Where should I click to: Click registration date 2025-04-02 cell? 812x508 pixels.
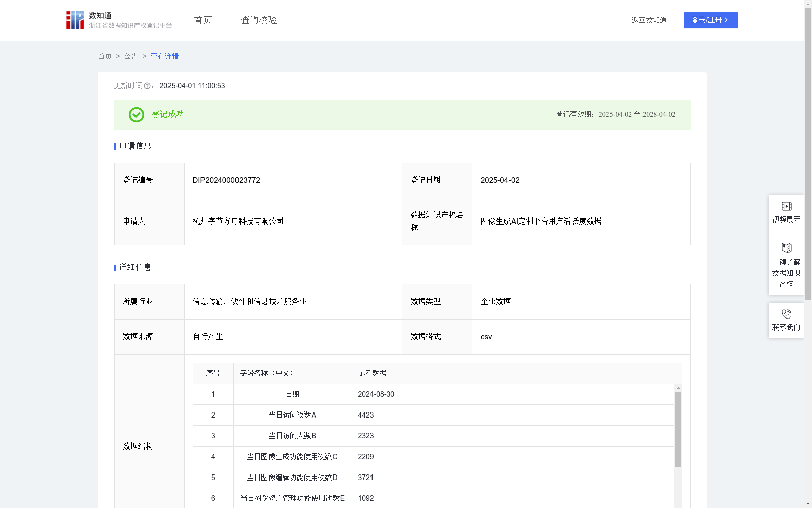click(x=581, y=180)
